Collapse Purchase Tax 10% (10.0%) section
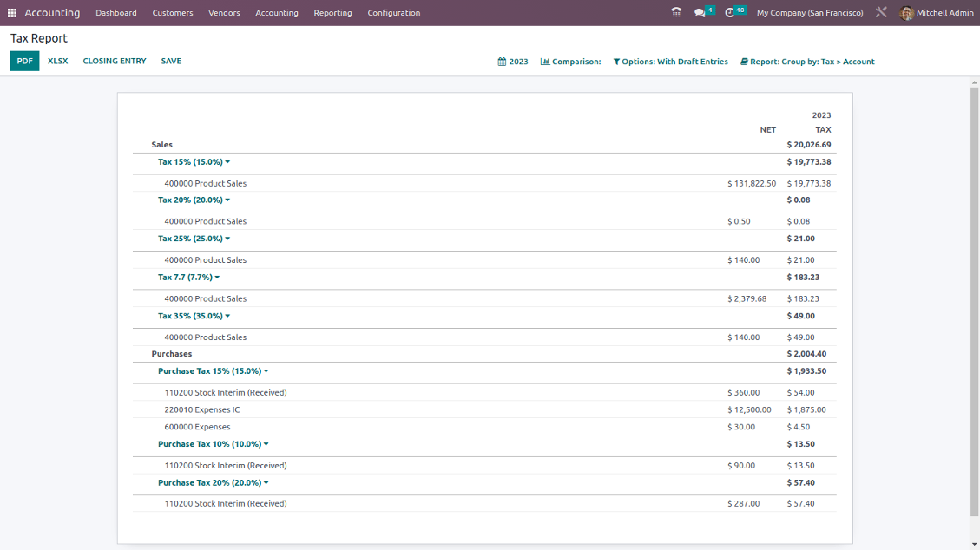The height and width of the screenshot is (550, 980). [x=214, y=444]
